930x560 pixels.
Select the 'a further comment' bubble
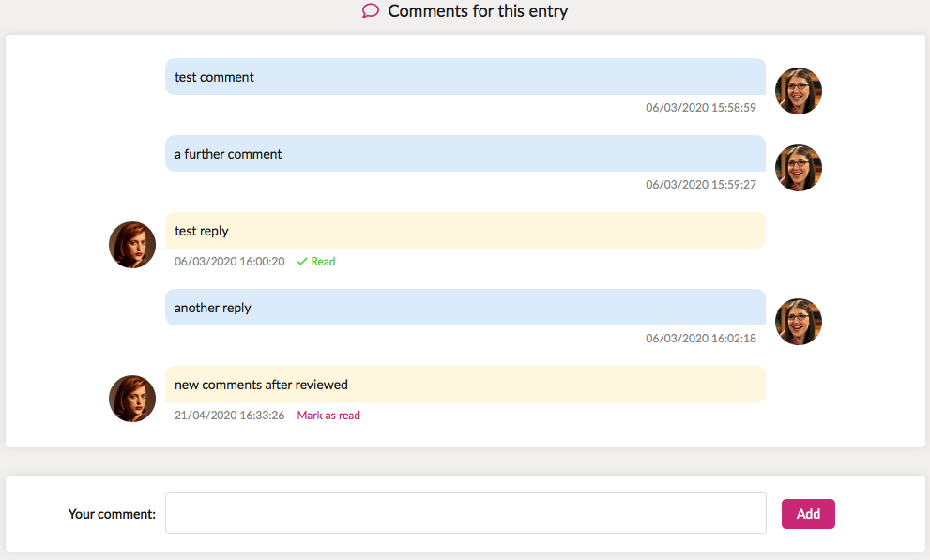(465, 154)
